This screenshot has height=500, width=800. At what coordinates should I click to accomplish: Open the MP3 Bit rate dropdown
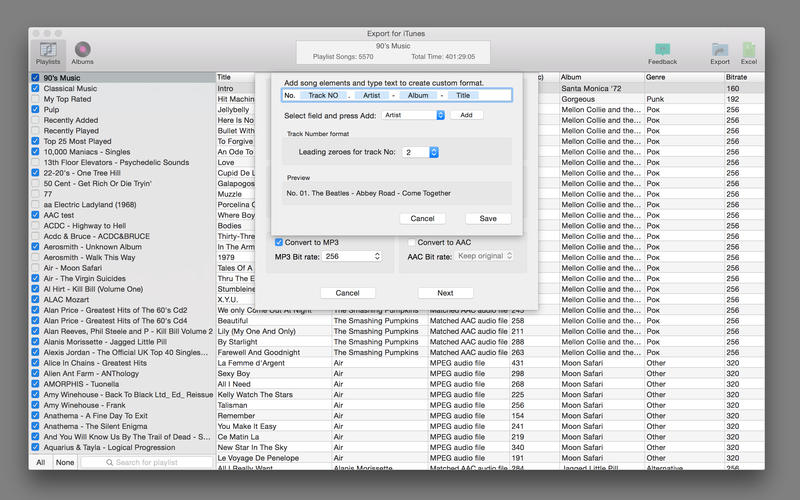tap(353, 256)
